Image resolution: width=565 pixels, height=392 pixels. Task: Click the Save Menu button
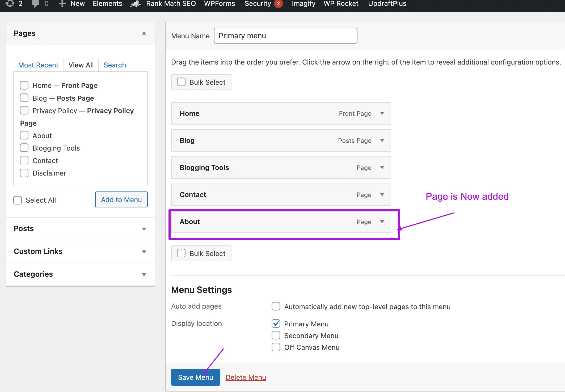(x=196, y=377)
